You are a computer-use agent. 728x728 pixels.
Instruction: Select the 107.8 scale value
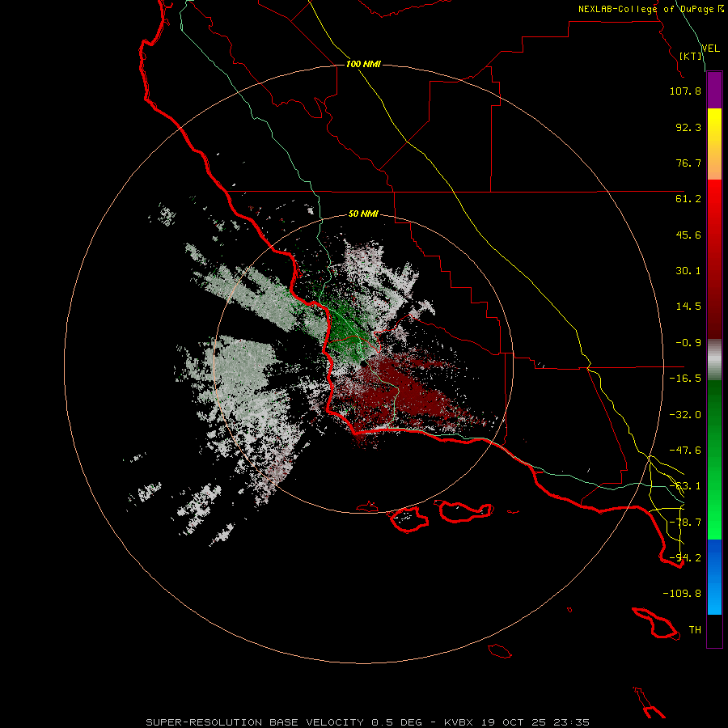pyautogui.click(x=685, y=91)
